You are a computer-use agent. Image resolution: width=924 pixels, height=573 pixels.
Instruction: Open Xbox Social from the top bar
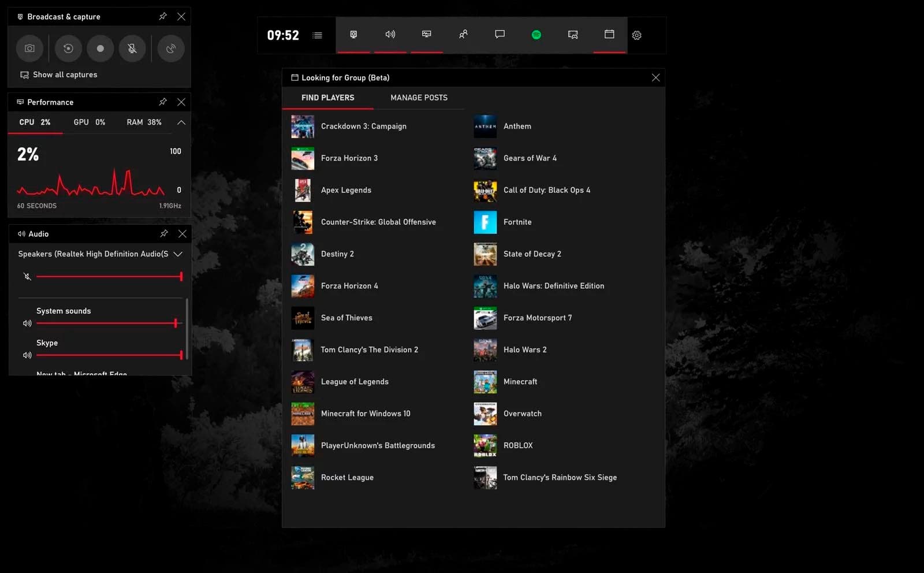point(463,35)
